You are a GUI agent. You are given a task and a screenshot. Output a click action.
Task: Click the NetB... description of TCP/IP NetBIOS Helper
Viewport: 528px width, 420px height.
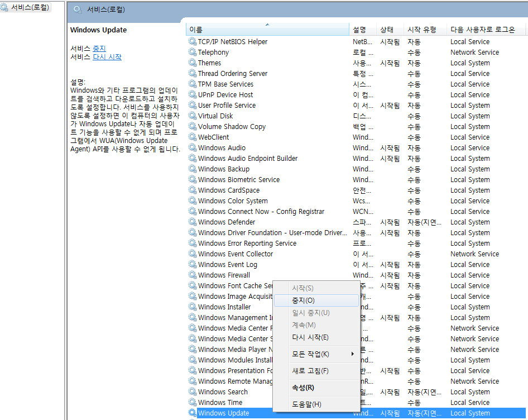(x=363, y=42)
